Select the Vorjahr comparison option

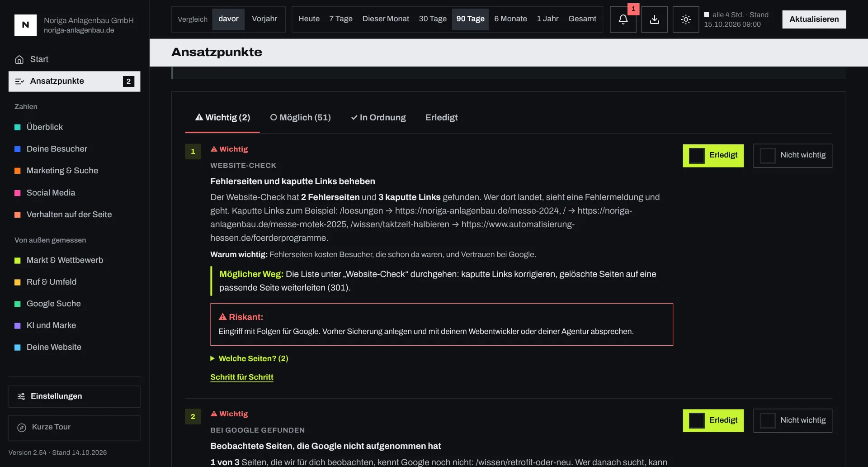tap(264, 19)
